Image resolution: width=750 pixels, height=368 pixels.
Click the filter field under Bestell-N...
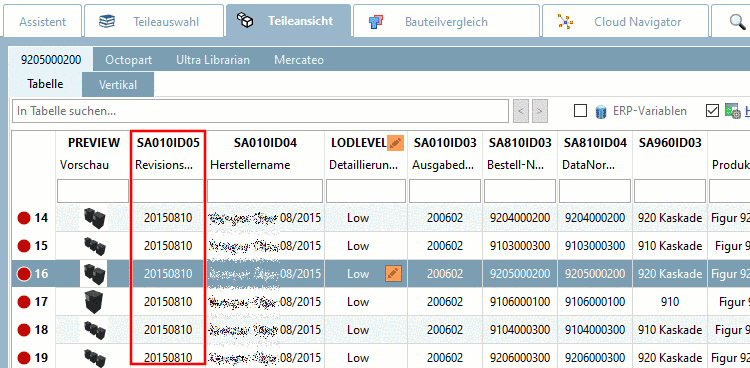tap(520, 191)
